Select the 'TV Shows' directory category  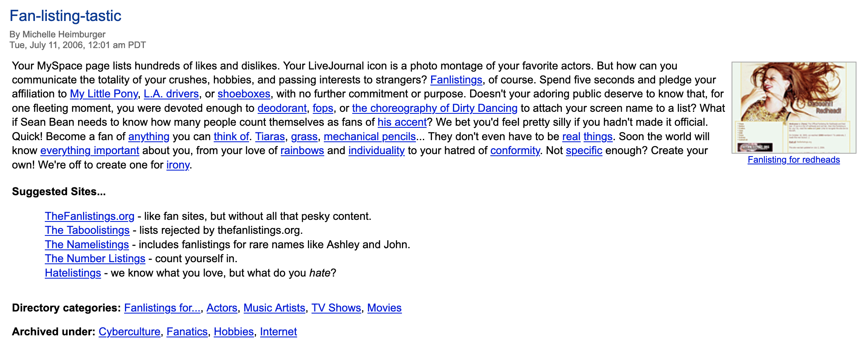click(336, 308)
